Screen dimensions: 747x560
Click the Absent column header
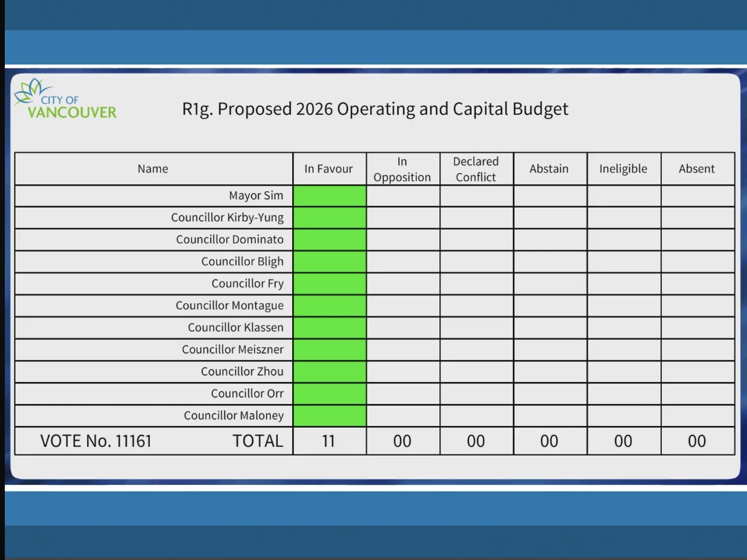[697, 169]
